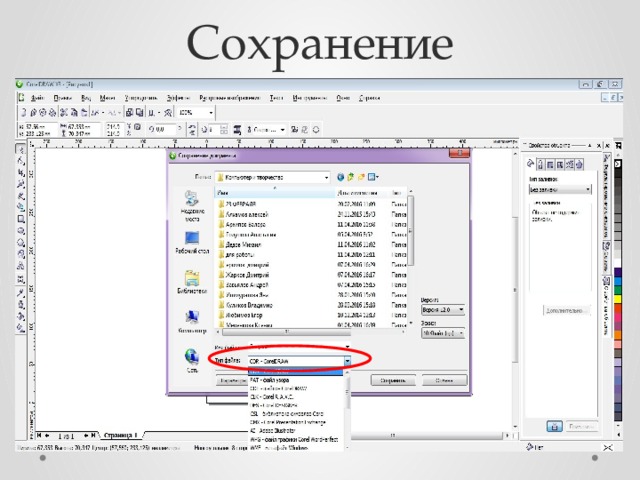The width and height of the screenshot is (640, 480).
Task: Select the Shape edit tool
Action: pyautogui.click(x=20, y=161)
